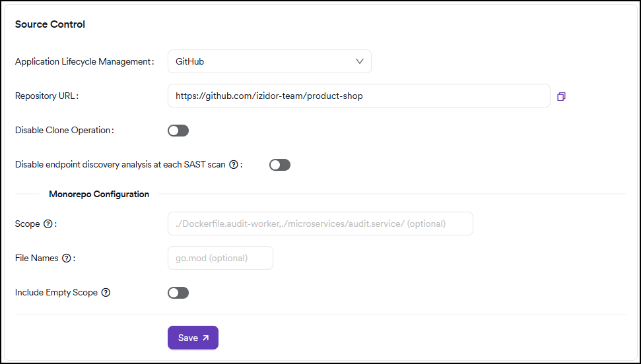Click the Monorepo Configuration section title
641x364 pixels.
coord(99,195)
